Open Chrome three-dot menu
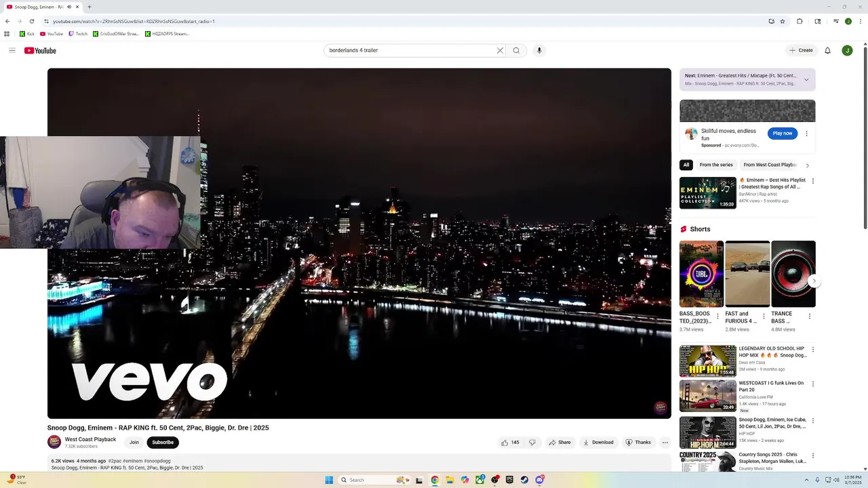868x488 pixels. [x=860, y=21]
